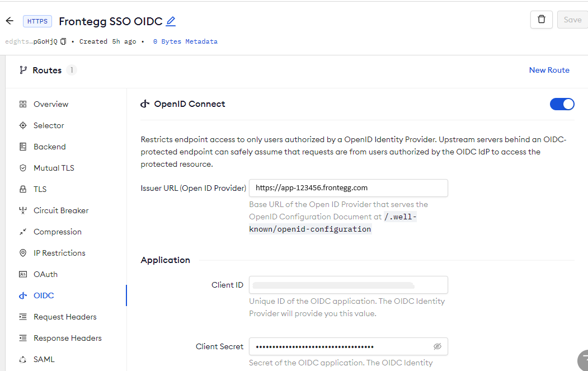Screen dimensions: 588x371
Task: Open the Overview section
Action: click(51, 104)
